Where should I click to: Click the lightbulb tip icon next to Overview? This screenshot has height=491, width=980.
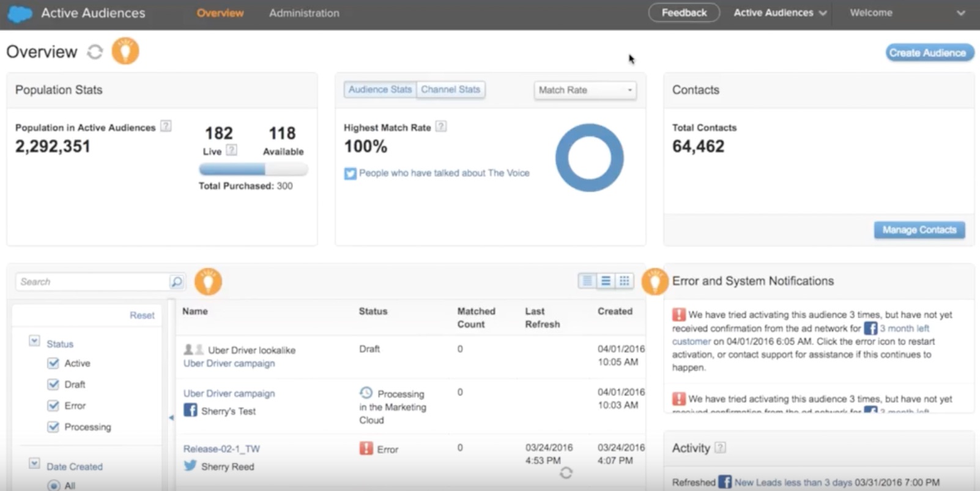[x=125, y=51]
